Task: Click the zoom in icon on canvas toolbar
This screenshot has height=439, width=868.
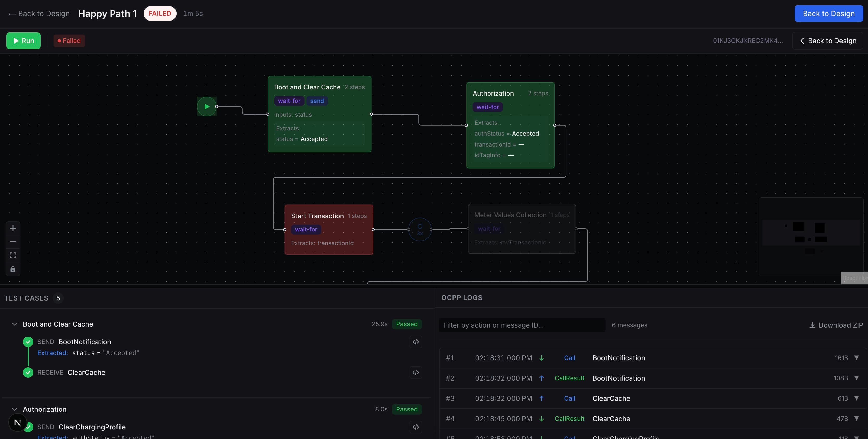Action: click(x=13, y=228)
